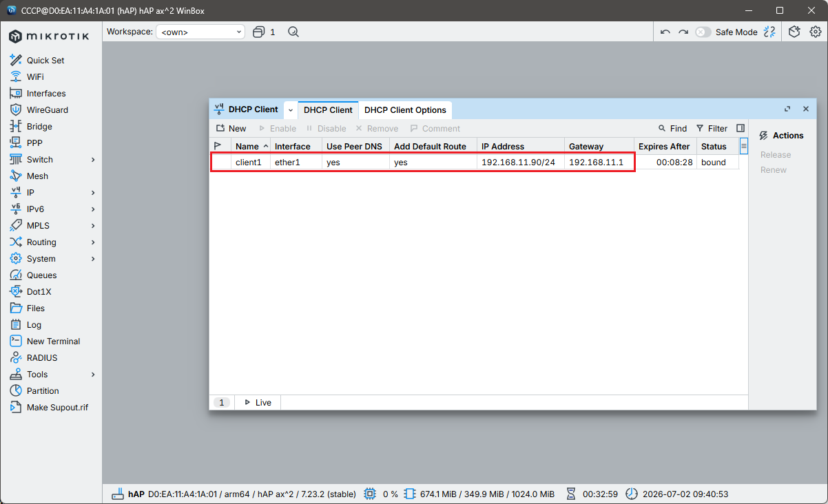
Task: Switch to DHCP Client Options tab
Action: coord(405,109)
